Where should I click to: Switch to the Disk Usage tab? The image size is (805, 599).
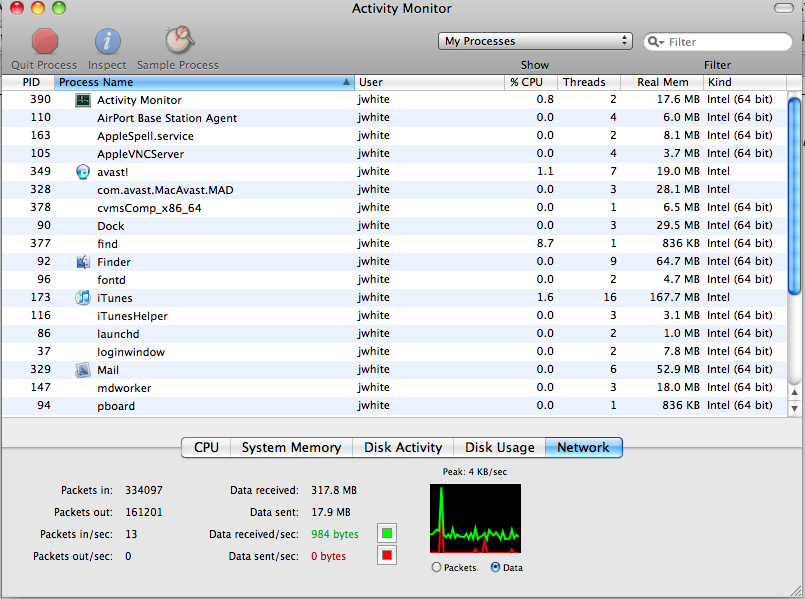pos(500,448)
